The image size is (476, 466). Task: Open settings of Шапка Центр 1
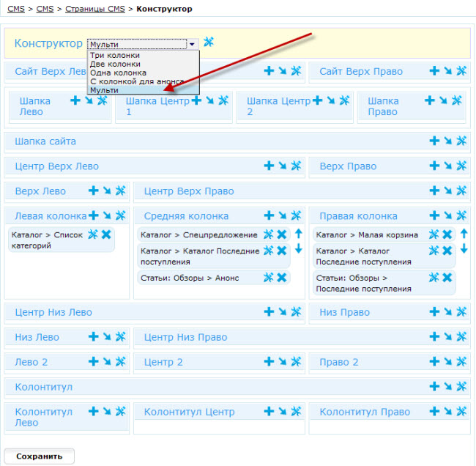(223, 100)
